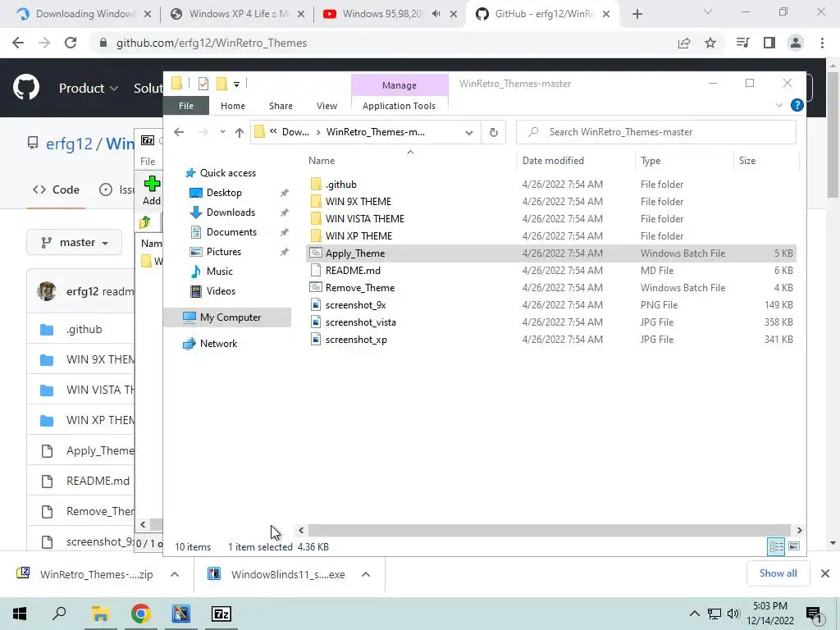Expand Product menu on GitHub
Screen dimensions: 840x630
tap(89, 88)
